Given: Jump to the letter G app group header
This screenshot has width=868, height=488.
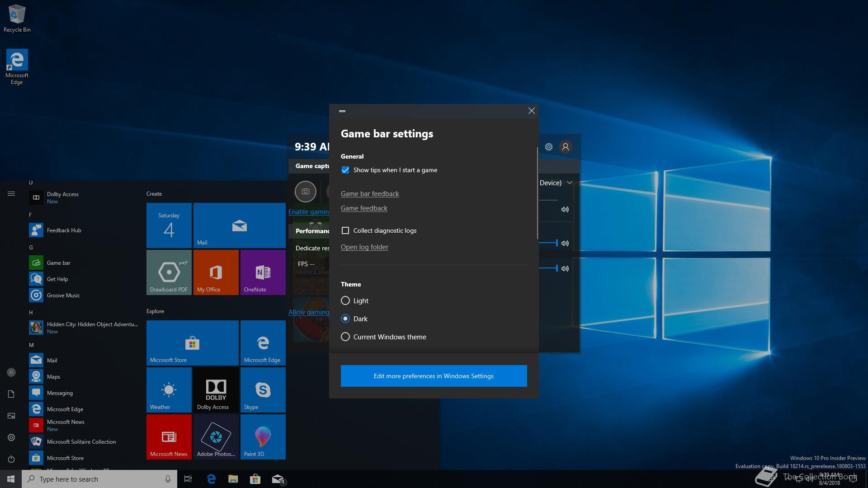Looking at the screenshot, I should [31, 248].
